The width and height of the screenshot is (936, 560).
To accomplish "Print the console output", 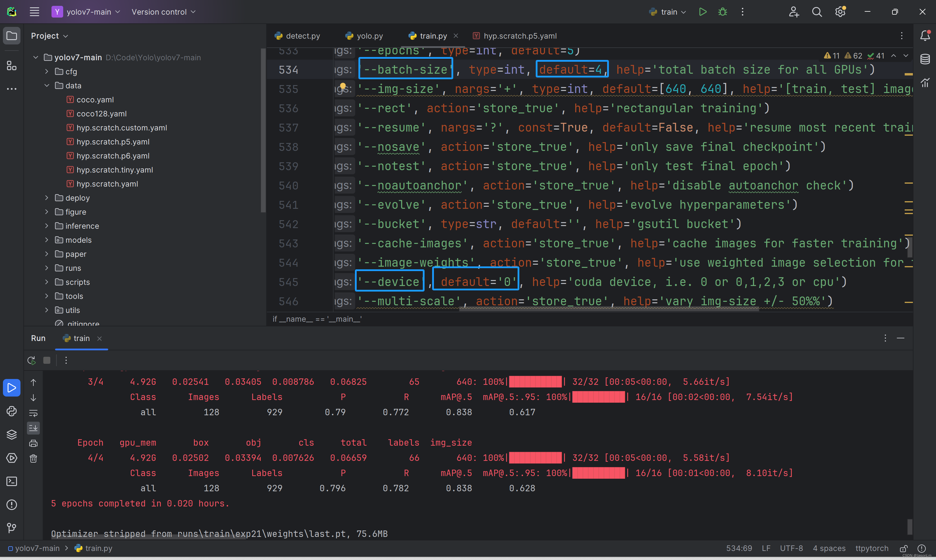I will pos(33,443).
